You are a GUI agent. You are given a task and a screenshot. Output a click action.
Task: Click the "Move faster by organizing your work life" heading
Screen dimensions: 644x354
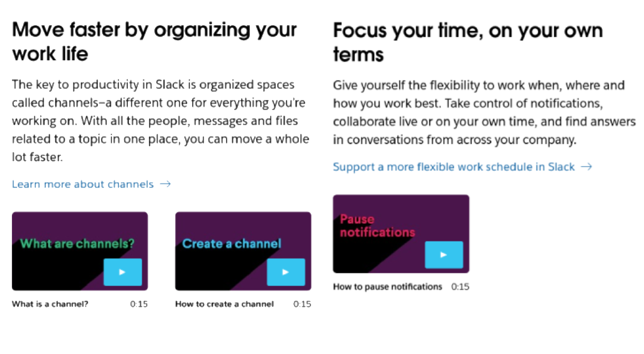(x=154, y=41)
